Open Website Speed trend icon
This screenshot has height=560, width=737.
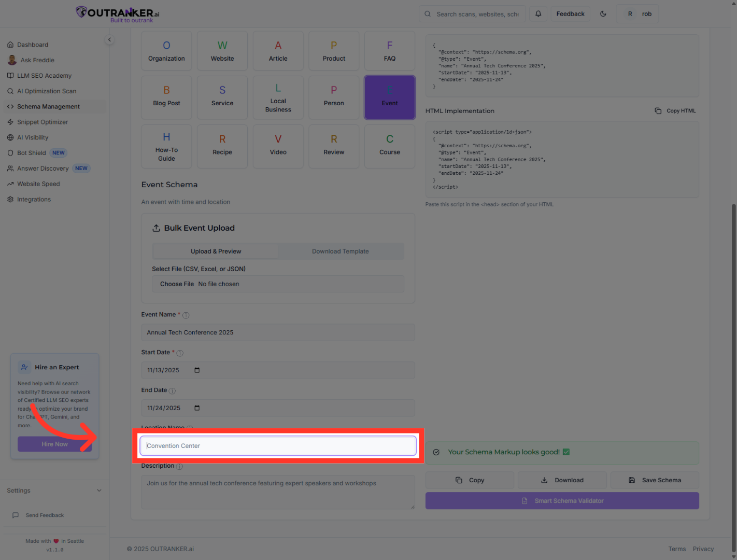point(10,184)
